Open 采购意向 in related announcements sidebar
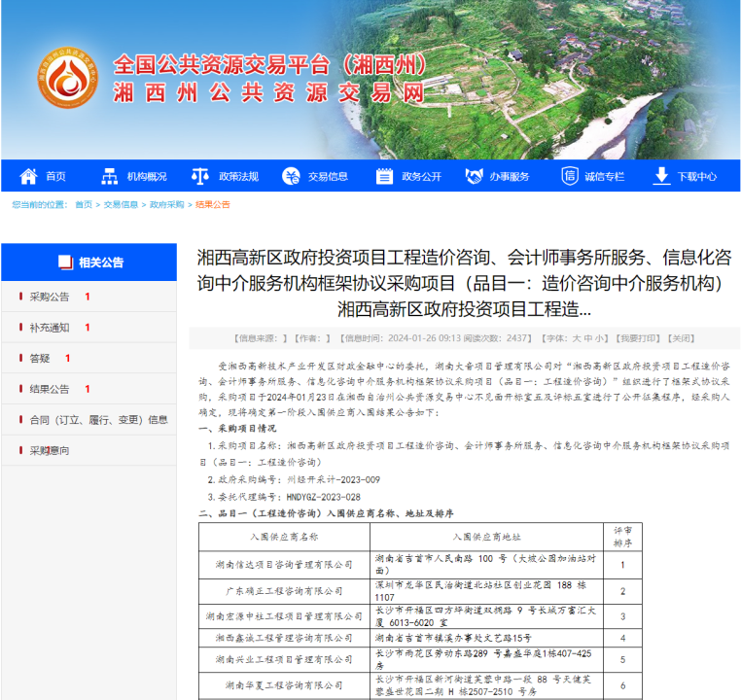Image resolution: width=741 pixels, height=700 pixels. (50, 450)
